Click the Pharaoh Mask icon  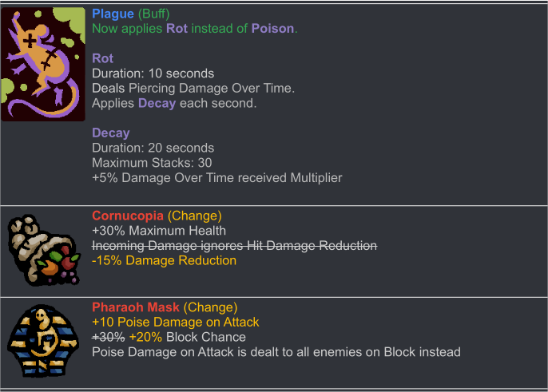(43, 341)
